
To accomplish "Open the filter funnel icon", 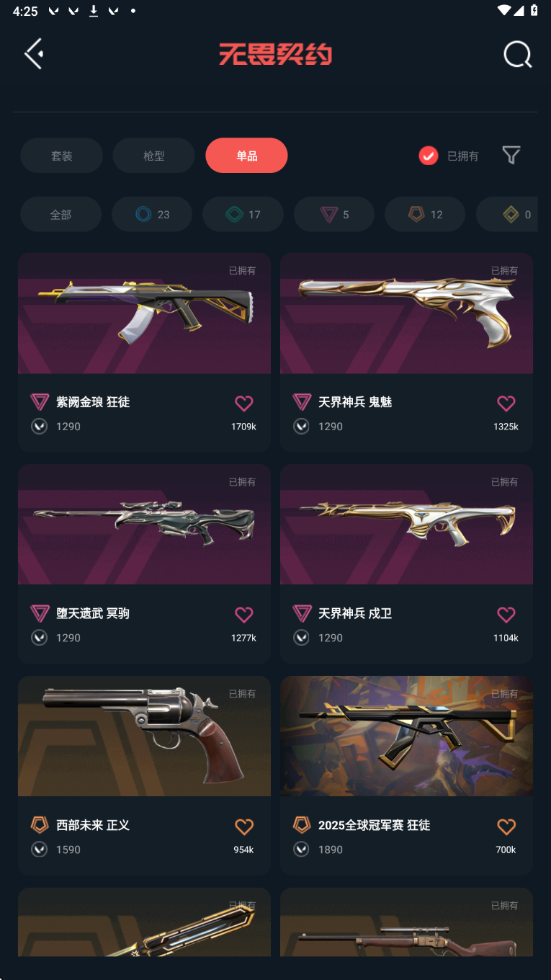I will click(x=511, y=155).
